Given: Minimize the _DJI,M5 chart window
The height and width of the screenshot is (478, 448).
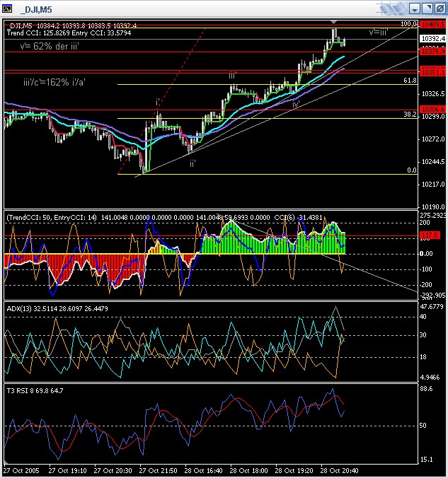Looking at the screenshot, I should [x=415, y=9].
